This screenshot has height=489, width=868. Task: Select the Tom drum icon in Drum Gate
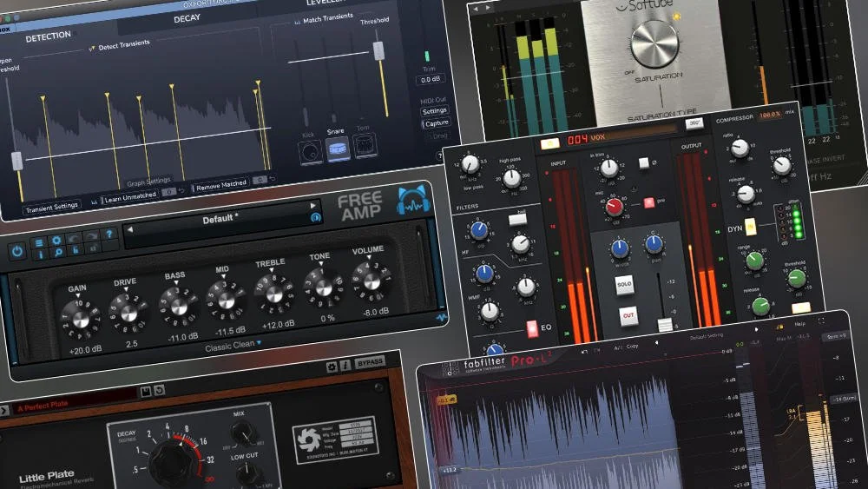(365, 145)
